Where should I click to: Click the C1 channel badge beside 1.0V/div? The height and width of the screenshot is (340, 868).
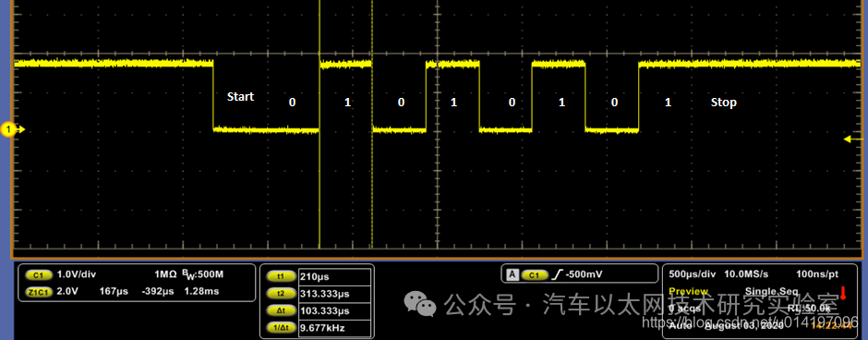[38, 274]
